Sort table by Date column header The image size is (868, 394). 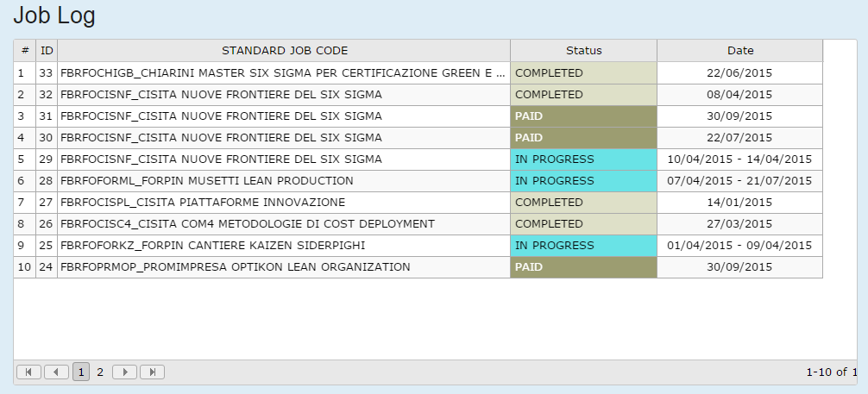(739, 51)
